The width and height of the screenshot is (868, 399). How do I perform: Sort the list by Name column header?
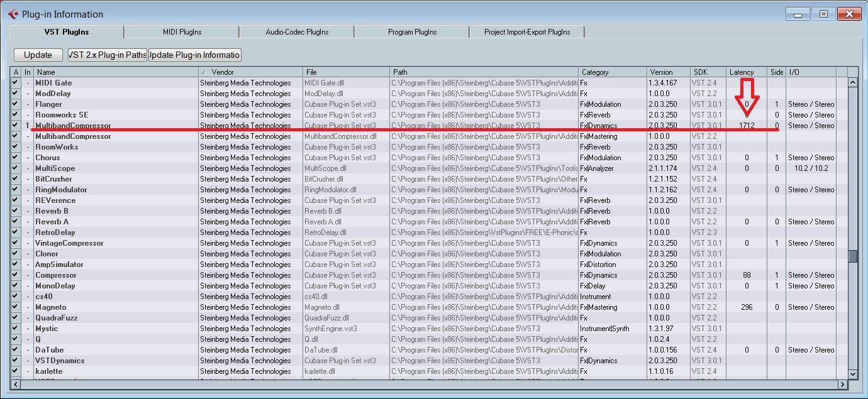[116, 72]
